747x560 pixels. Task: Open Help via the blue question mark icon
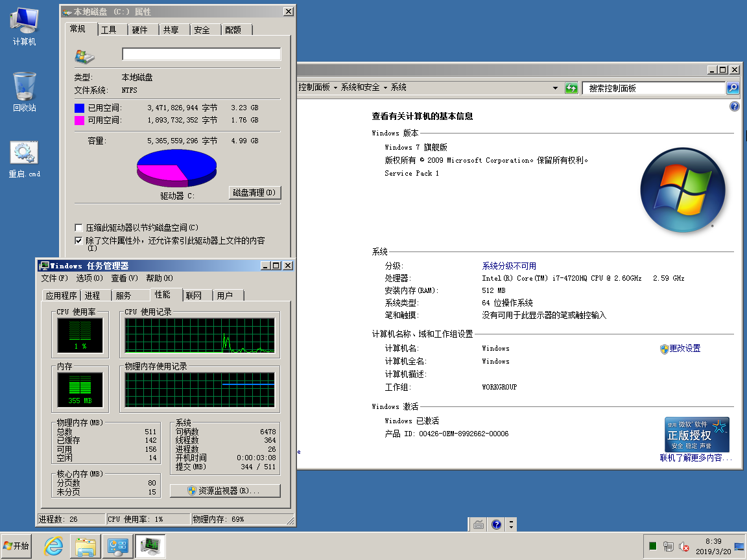[x=733, y=106]
